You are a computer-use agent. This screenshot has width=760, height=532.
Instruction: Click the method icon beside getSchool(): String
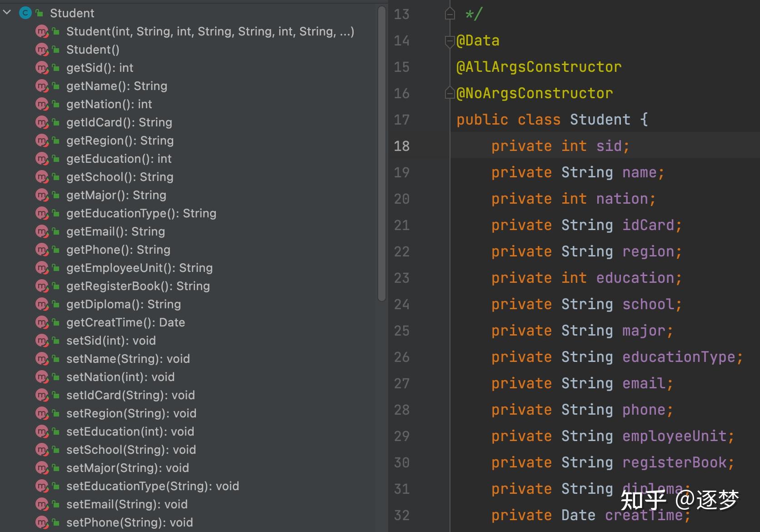click(x=42, y=177)
